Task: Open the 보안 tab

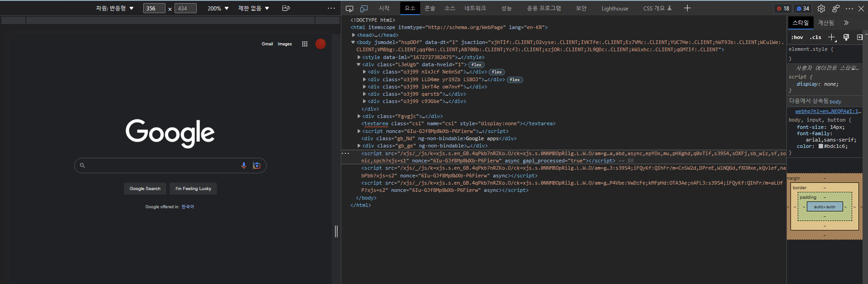Action: point(581,8)
